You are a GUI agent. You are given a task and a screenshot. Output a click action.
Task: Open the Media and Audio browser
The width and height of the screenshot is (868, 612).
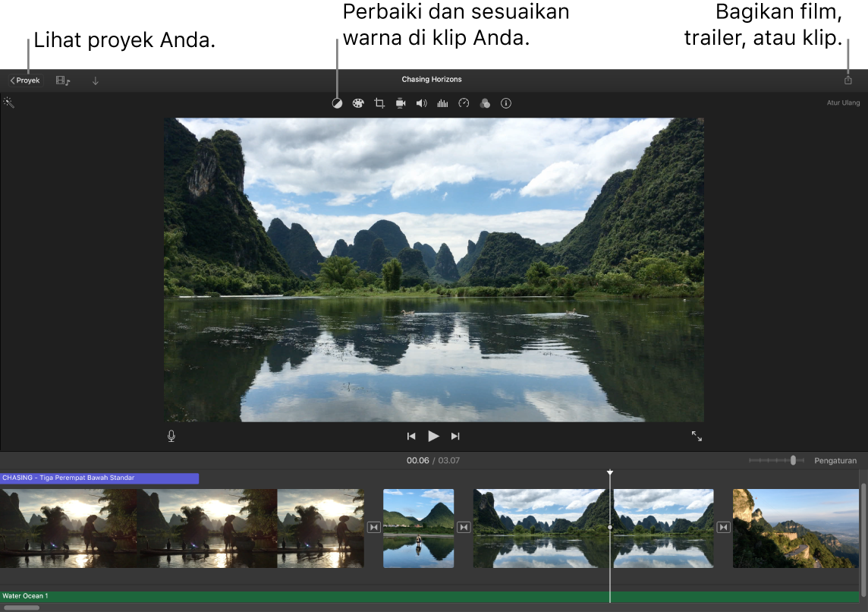click(62, 80)
